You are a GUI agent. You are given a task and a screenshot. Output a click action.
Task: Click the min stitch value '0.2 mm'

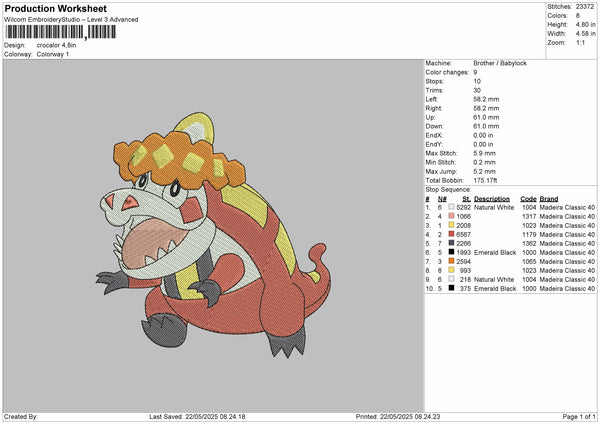click(x=484, y=162)
